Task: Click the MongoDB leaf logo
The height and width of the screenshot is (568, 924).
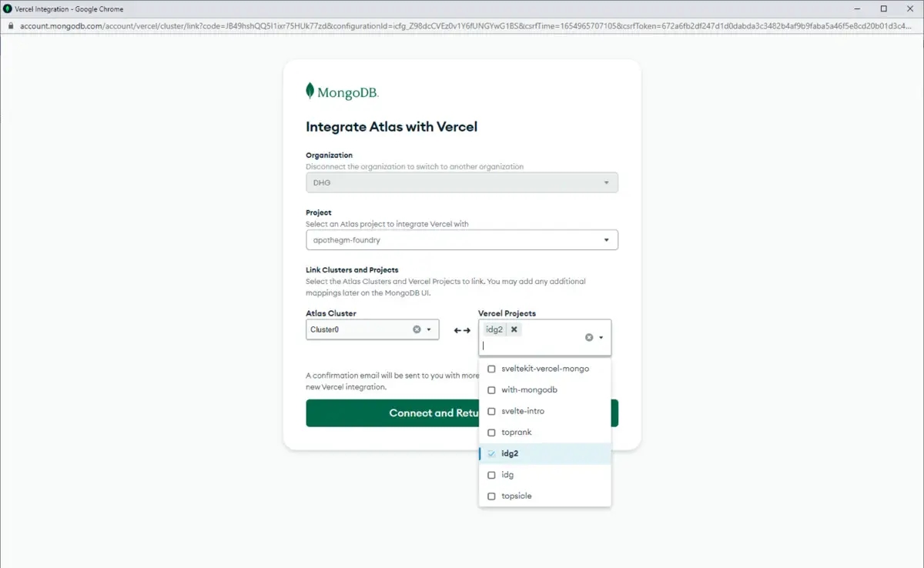Action: [x=310, y=91]
